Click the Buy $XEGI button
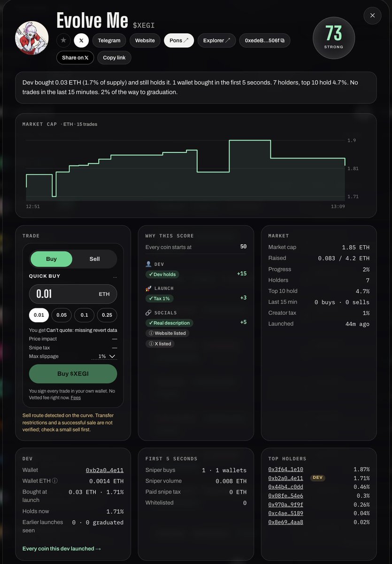This screenshot has width=392, height=564. [73, 374]
